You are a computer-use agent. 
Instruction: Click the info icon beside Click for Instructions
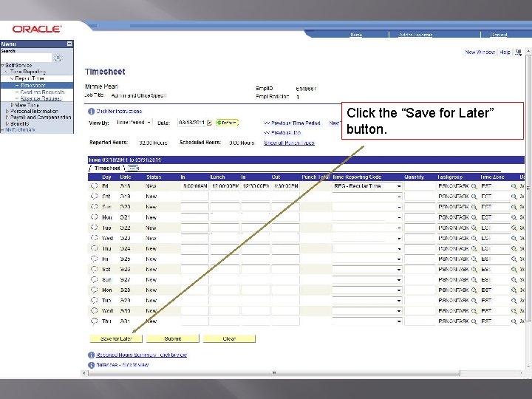pyautogui.click(x=92, y=112)
